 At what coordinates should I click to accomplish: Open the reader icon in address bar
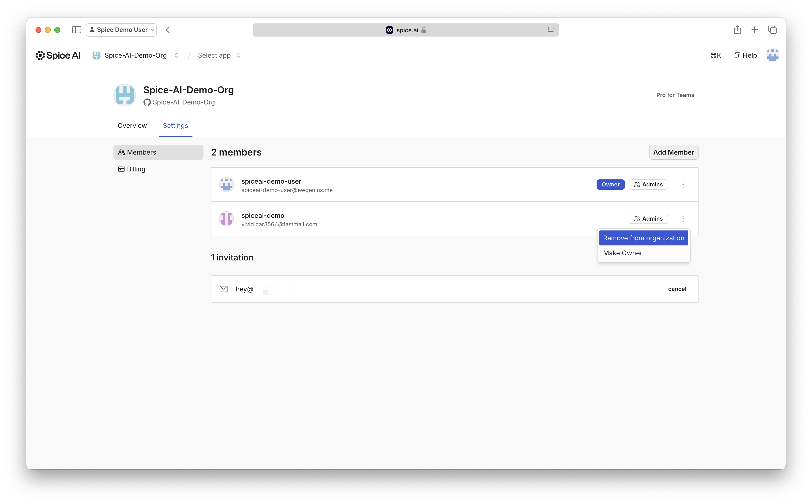tap(550, 30)
